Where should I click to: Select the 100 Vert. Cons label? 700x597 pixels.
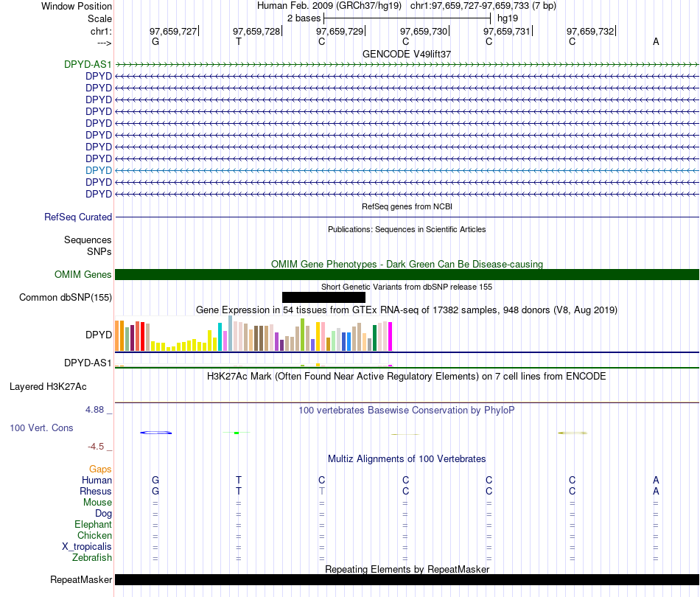tap(41, 427)
